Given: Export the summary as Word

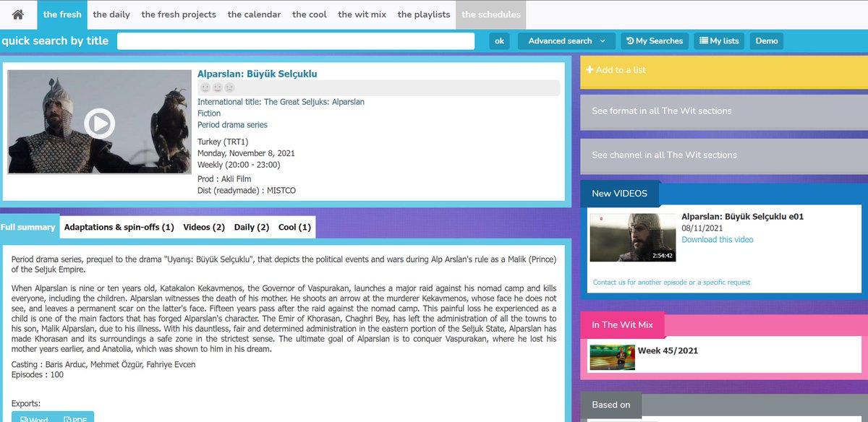Looking at the screenshot, I should pyautogui.click(x=34, y=418).
